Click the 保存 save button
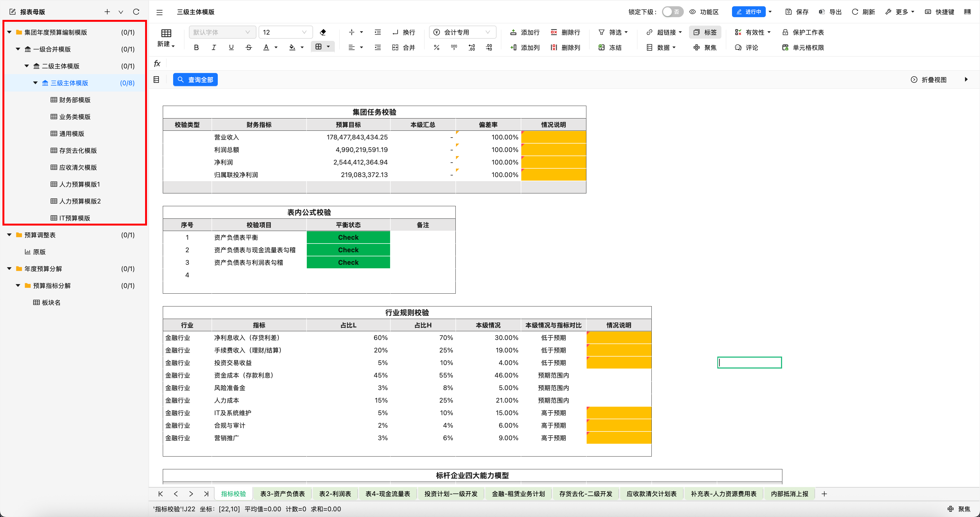 pyautogui.click(x=797, y=12)
